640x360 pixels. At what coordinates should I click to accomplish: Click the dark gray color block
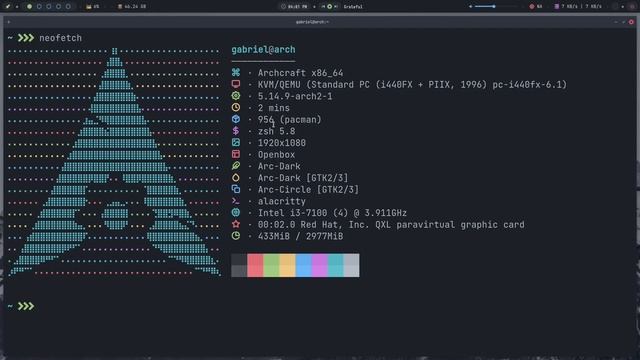click(x=239, y=265)
